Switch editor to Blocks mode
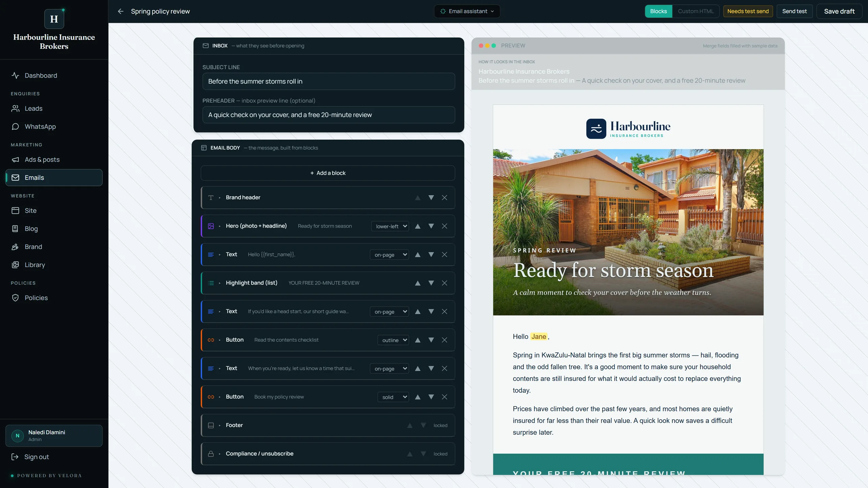The height and width of the screenshot is (488, 868). 658,11
